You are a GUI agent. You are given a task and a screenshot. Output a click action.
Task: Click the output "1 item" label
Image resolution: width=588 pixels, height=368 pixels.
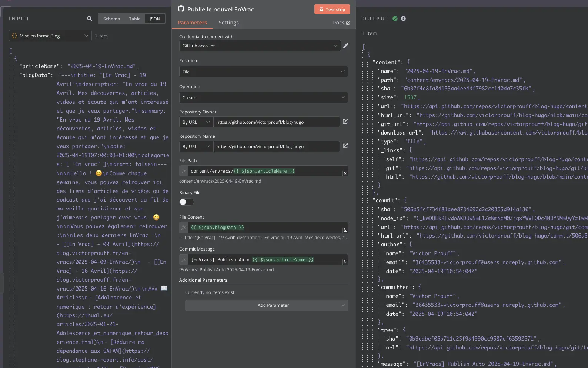[x=370, y=33]
